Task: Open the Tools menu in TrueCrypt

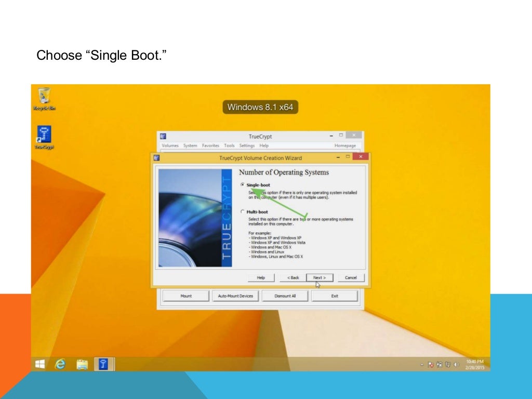Action: coord(229,145)
